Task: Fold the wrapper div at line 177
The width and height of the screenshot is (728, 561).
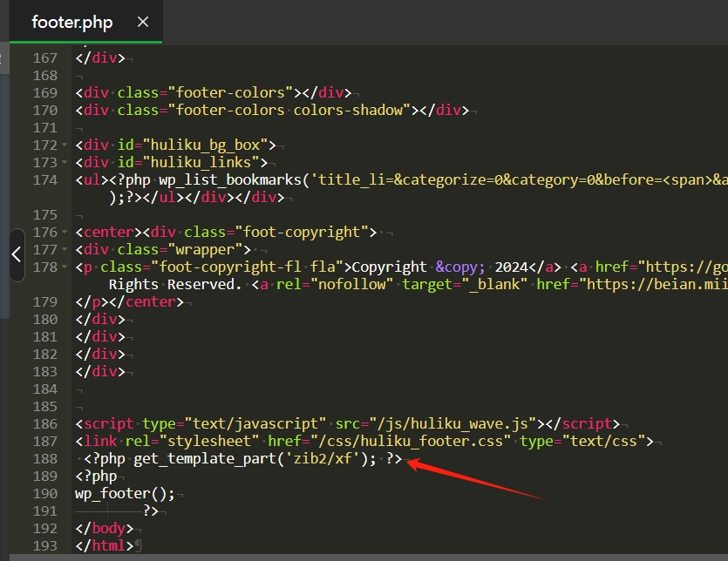Action: (x=65, y=250)
